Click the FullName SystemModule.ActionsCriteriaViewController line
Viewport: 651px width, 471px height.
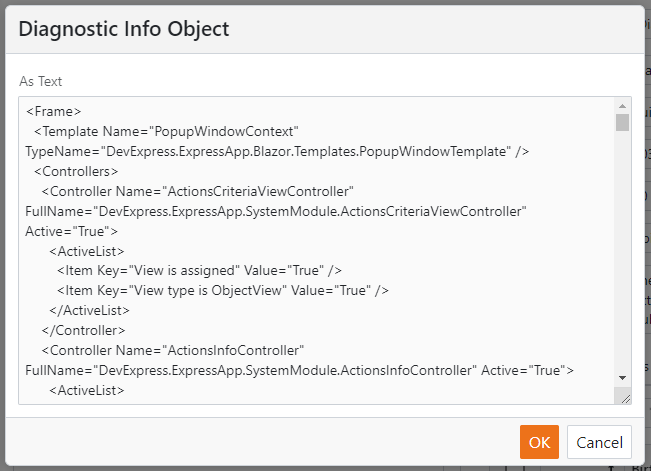click(x=276, y=211)
